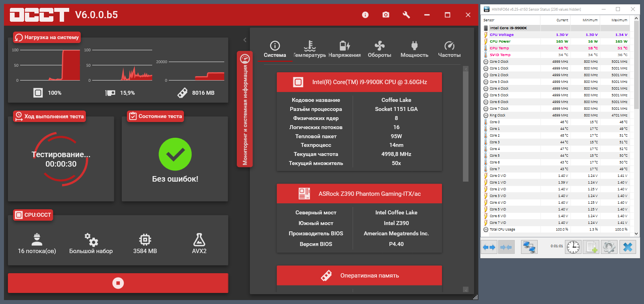
Task: Select the Total CPU Usage sensor row
Action: [x=555, y=229]
